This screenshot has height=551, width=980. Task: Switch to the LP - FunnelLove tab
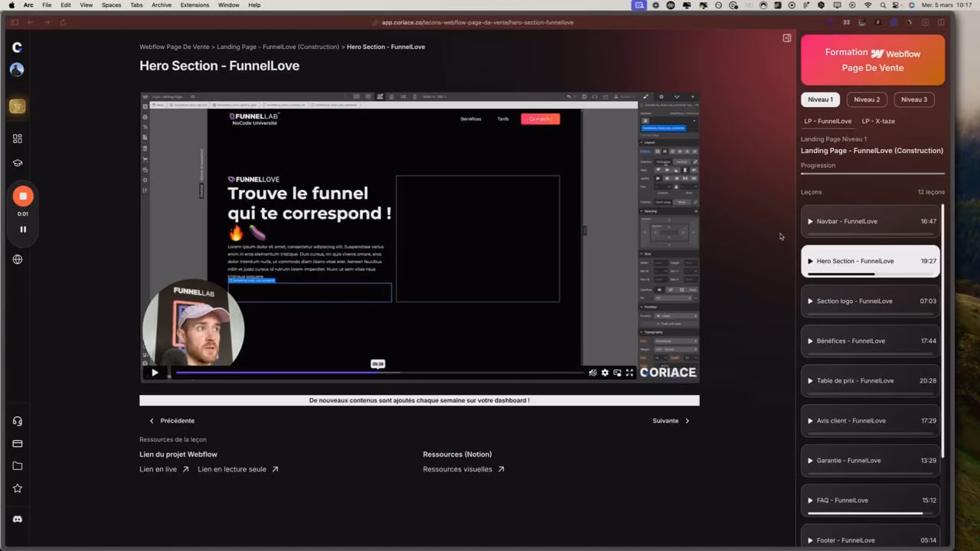pyautogui.click(x=828, y=121)
